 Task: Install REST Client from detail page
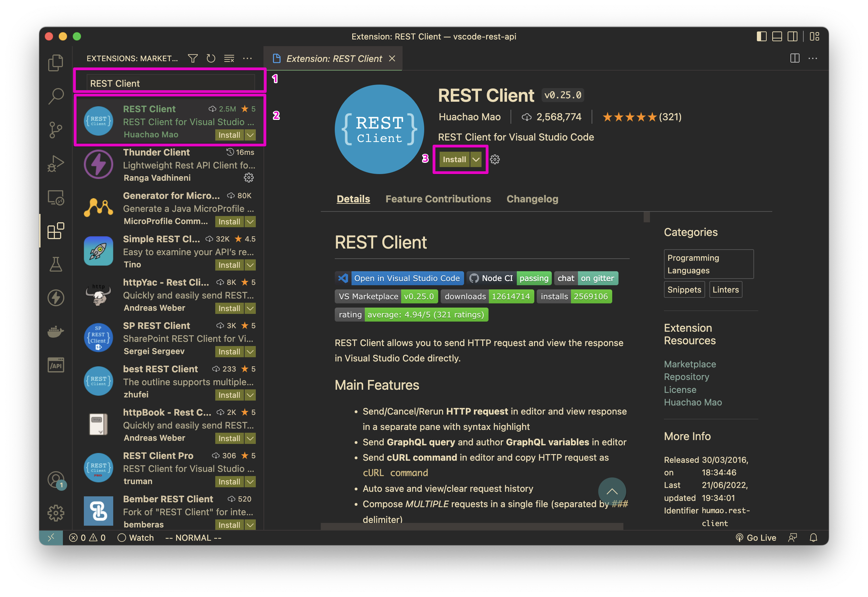[454, 159]
